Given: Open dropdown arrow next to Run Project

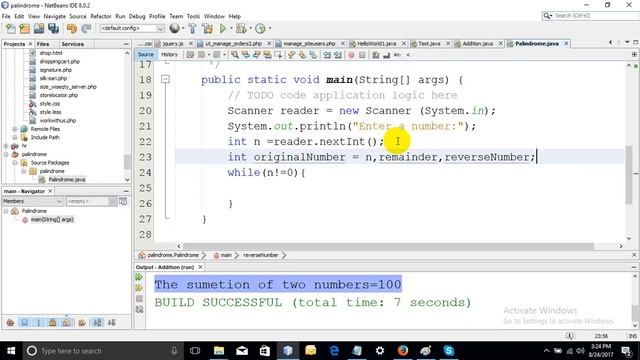Looking at the screenshot, I should [x=231, y=29].
